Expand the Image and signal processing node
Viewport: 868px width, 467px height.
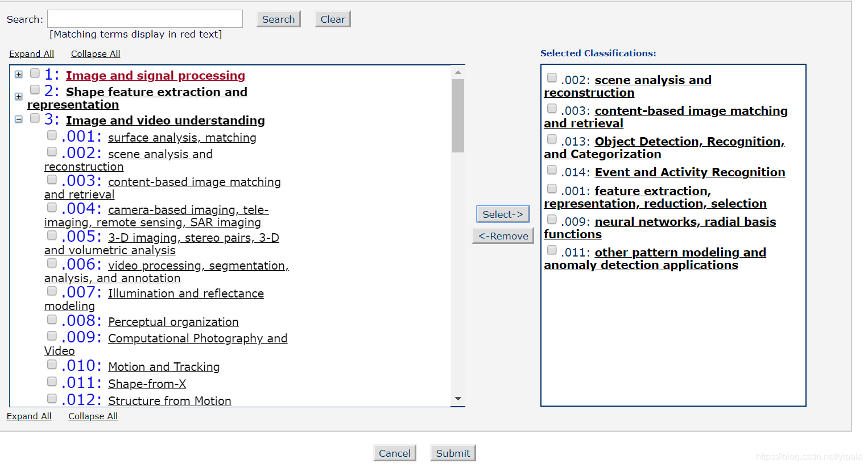pos(19,75)
